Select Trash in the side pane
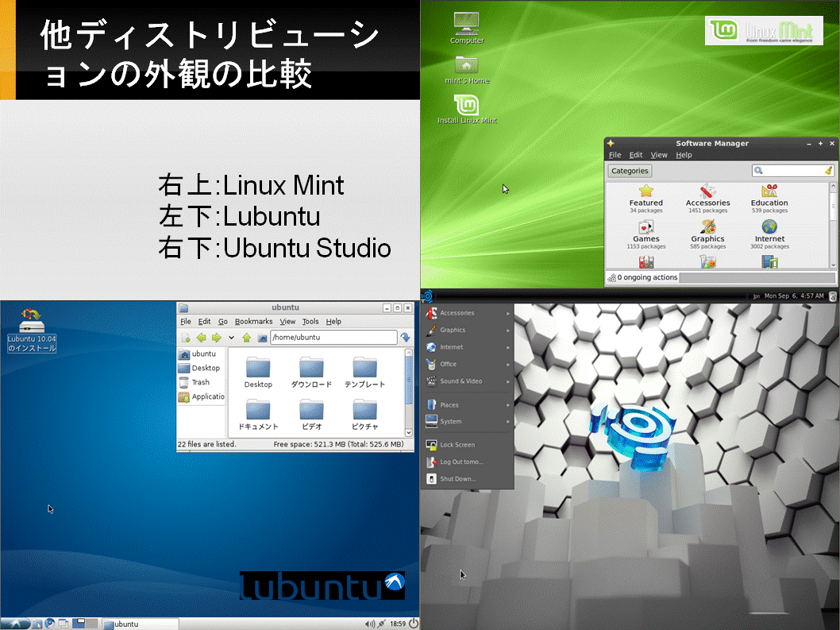 click(x=200, y=382)
